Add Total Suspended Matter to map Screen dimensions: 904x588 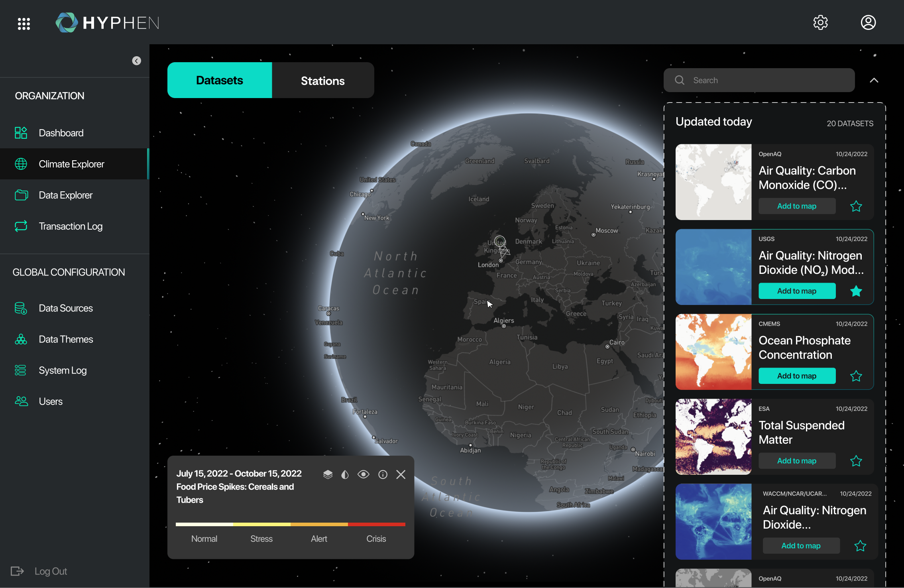coord(797,461)
